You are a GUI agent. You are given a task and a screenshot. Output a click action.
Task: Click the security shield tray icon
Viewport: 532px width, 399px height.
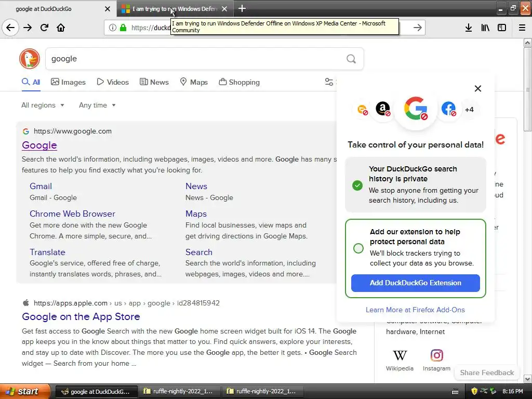point(474,391)
